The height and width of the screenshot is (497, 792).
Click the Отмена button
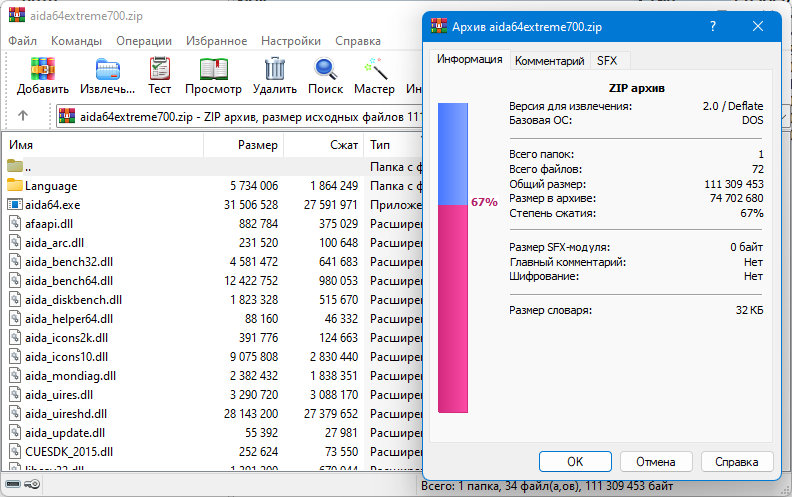click(656, 462)
